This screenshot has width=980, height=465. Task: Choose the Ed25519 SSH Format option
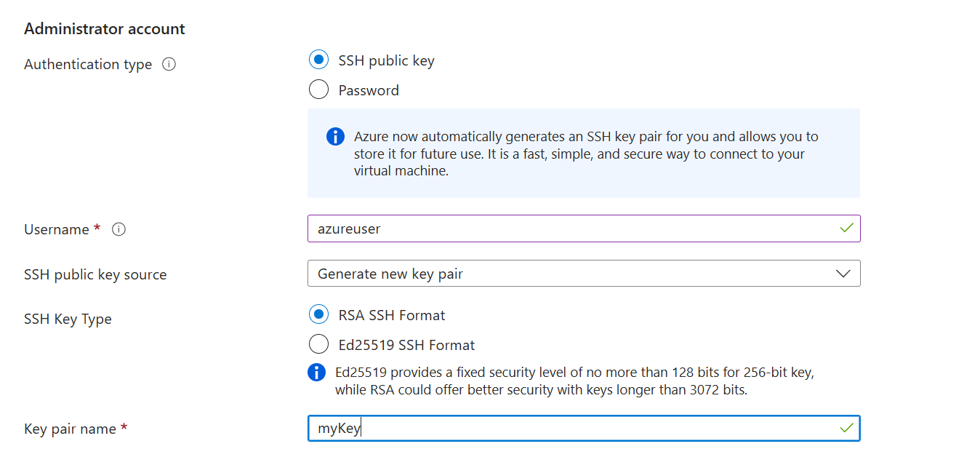pyautogui.click(x=318, y=345)
